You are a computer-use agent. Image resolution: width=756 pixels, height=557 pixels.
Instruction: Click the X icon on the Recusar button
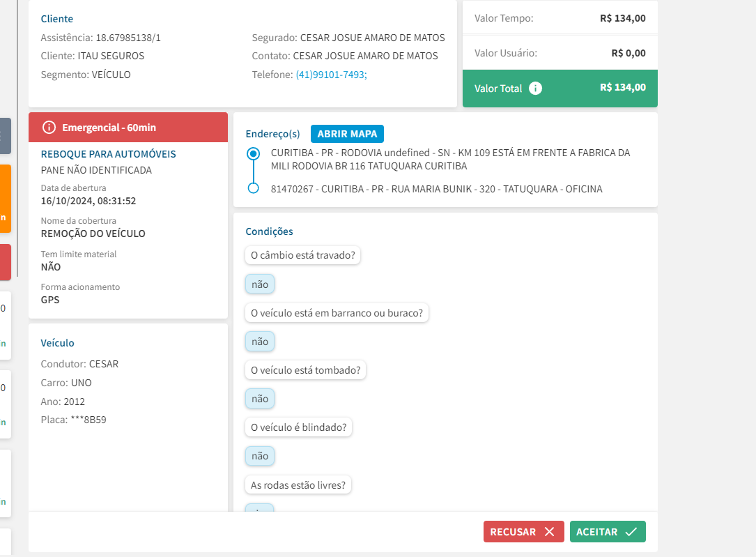(549, 532)
